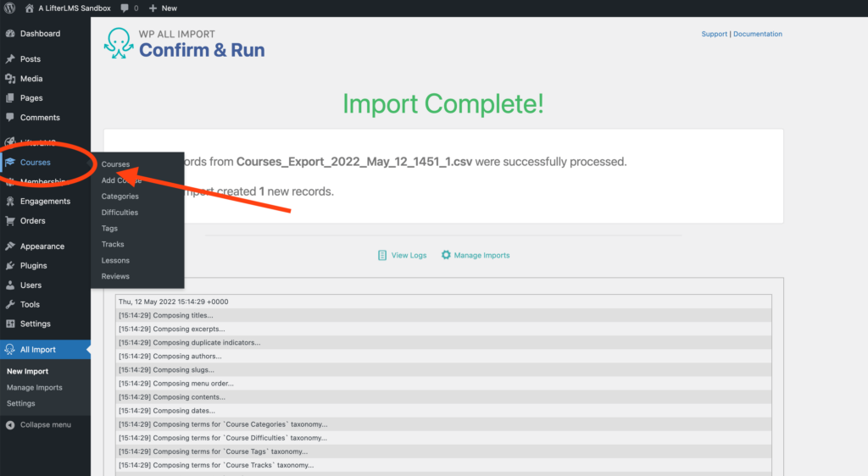This screenshot has height=476, width=868.
Task: Click the Dashboard gauge icon
Action: pos(10,33)
